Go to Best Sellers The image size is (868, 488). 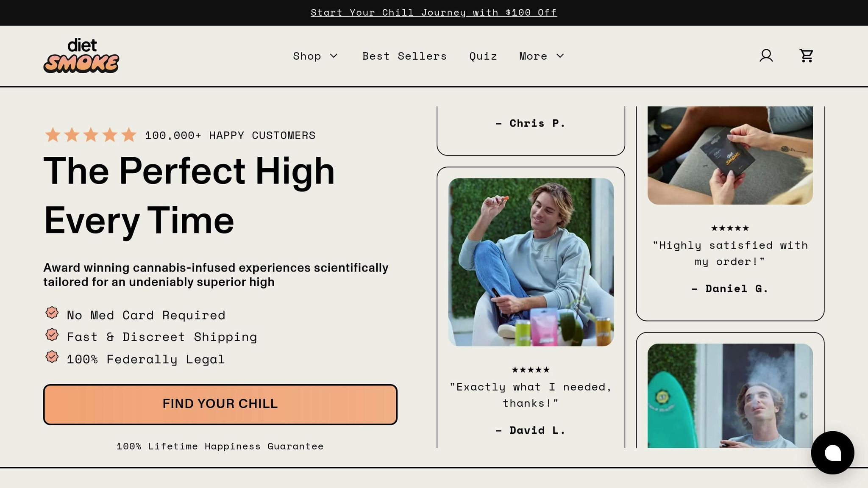[x=404, y=56]
